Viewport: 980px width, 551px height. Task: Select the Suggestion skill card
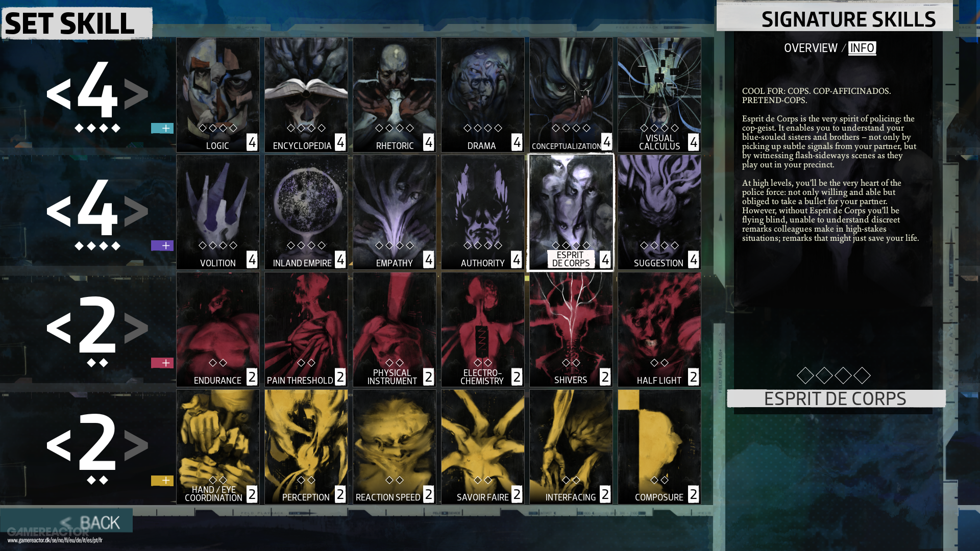click(659, 212)
